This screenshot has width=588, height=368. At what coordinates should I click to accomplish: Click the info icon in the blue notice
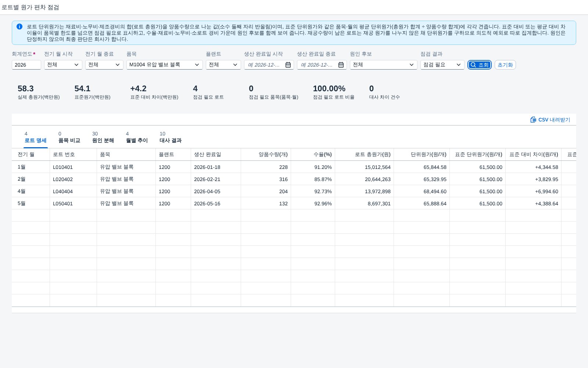point(19,26)
